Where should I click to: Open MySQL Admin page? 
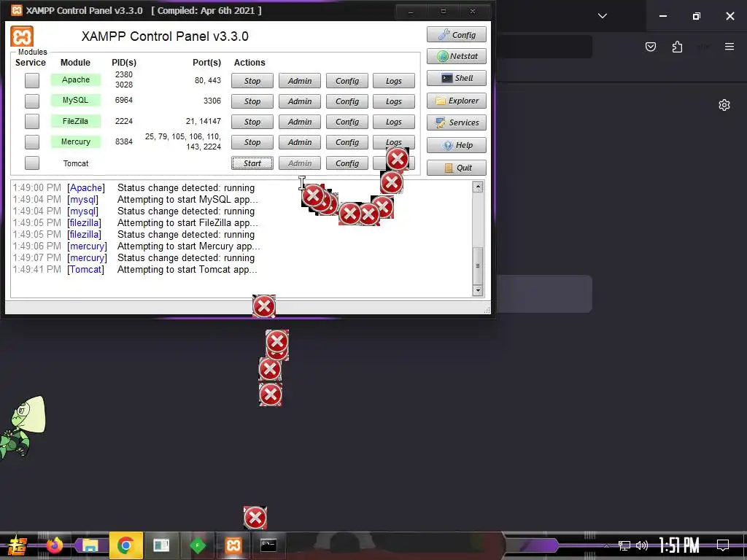(x=300, y=101)
